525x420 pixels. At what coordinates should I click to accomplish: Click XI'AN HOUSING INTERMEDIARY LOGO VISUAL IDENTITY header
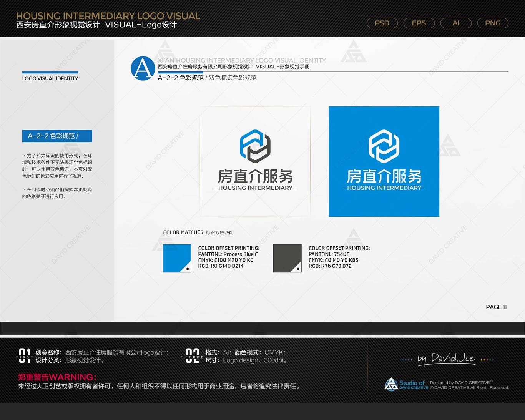click(242, 60)
